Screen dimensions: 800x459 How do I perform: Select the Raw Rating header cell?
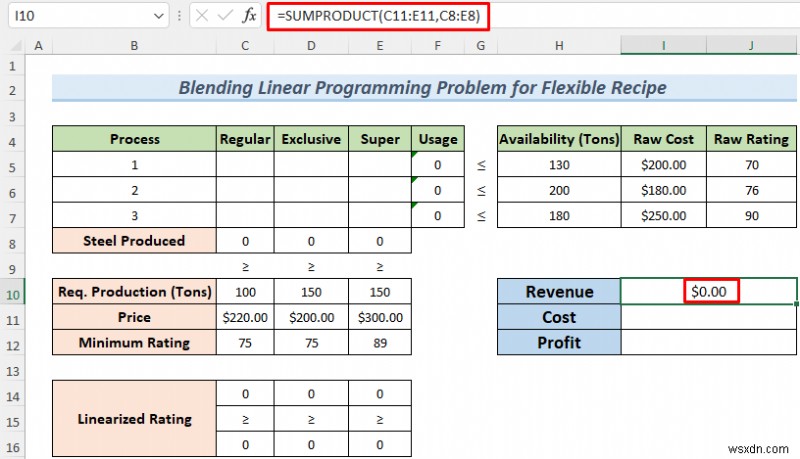click(752, 139)
